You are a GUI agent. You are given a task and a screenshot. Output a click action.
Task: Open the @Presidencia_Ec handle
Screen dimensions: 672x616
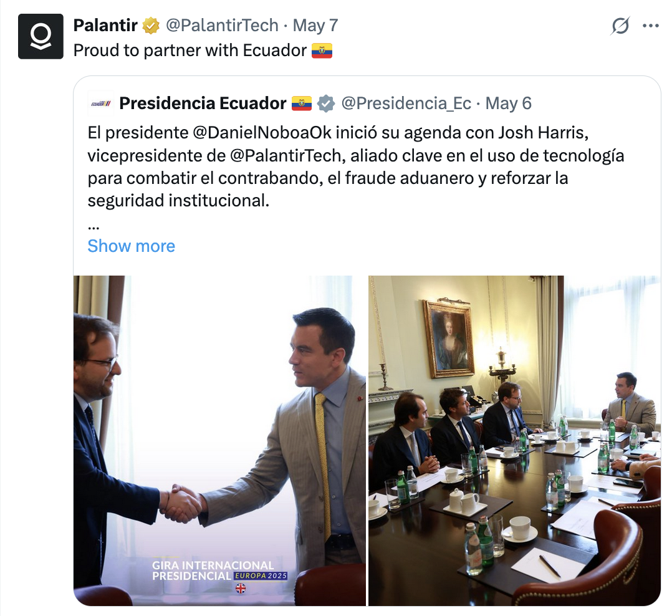point(406,103)
